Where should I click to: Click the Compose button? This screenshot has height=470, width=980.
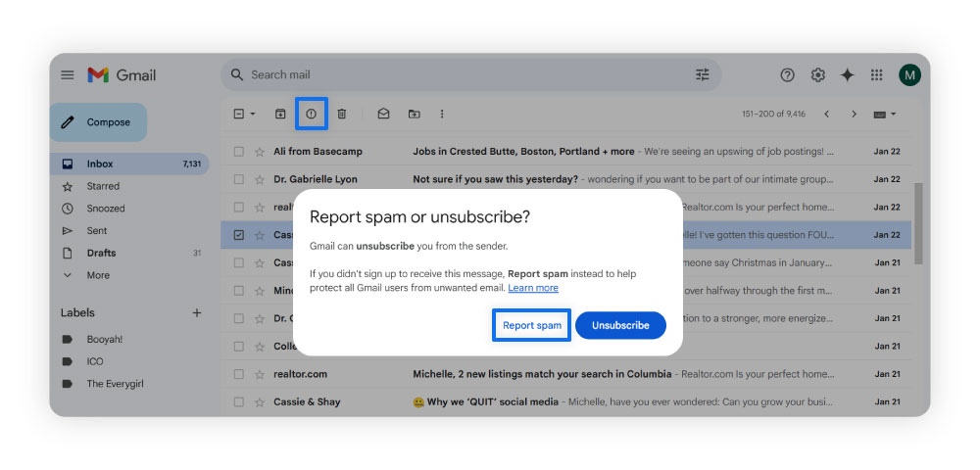[99, 122]
